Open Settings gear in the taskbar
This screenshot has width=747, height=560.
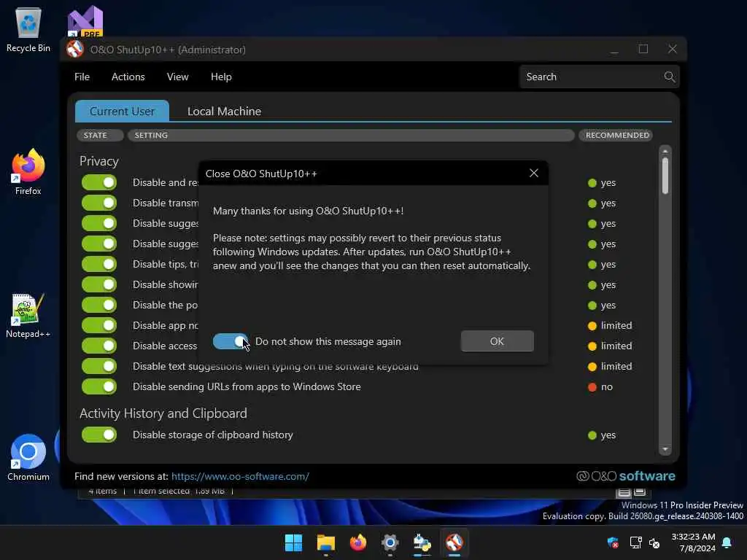(x=390, y=542)
